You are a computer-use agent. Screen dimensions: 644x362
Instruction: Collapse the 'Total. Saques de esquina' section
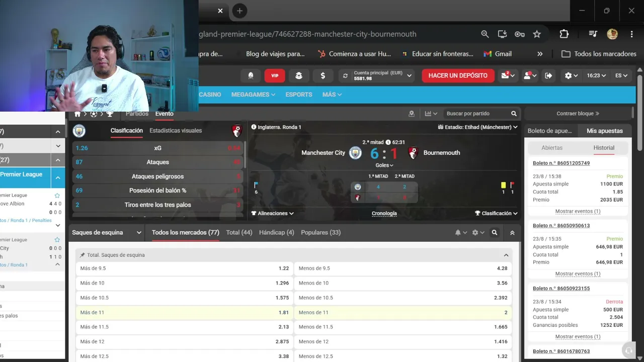point(506,255)
